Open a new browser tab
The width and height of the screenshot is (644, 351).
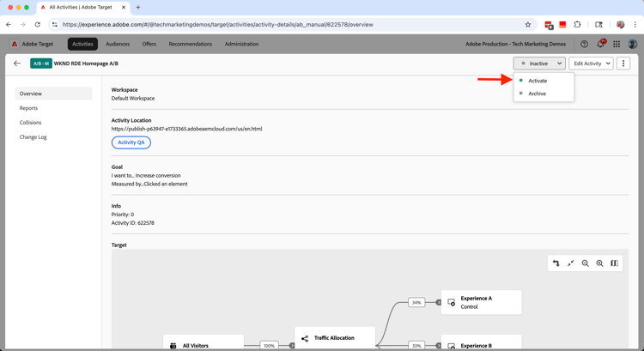click(138, 8)
